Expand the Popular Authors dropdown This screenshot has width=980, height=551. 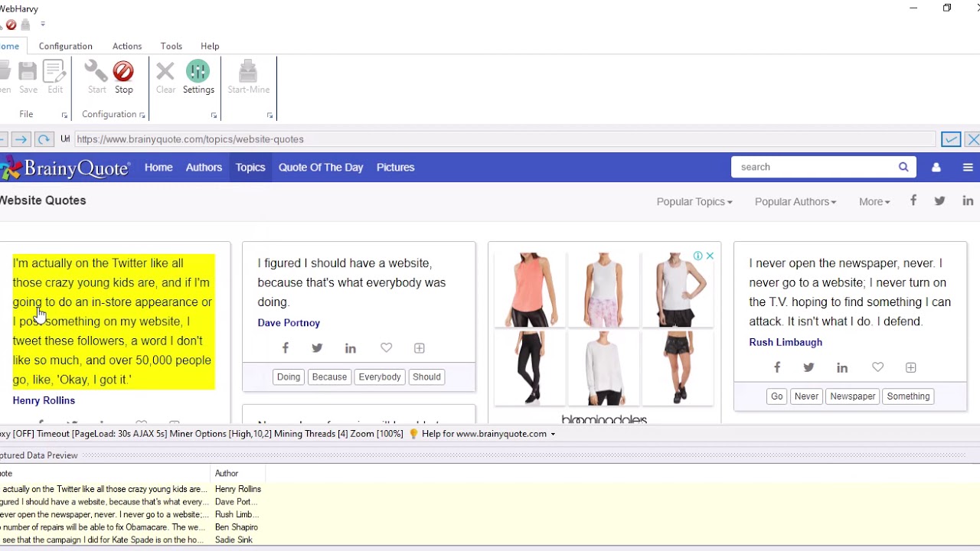click(x=795, y=202)
